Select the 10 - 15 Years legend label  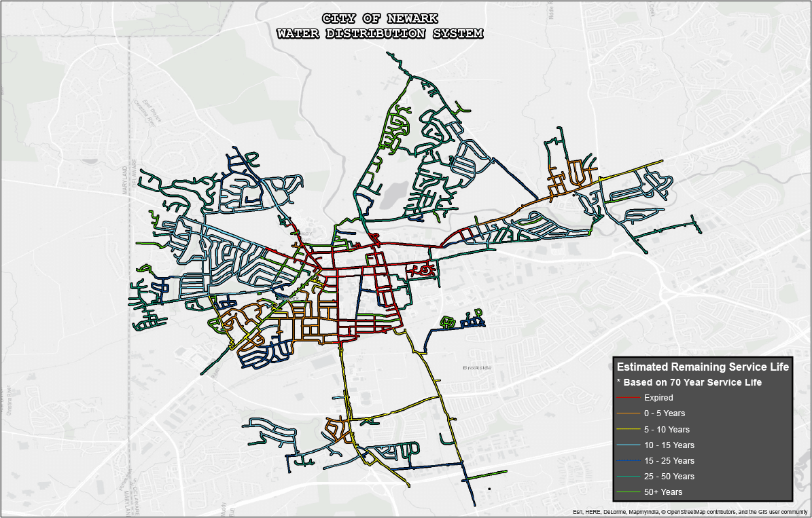[x=669, y=445]
